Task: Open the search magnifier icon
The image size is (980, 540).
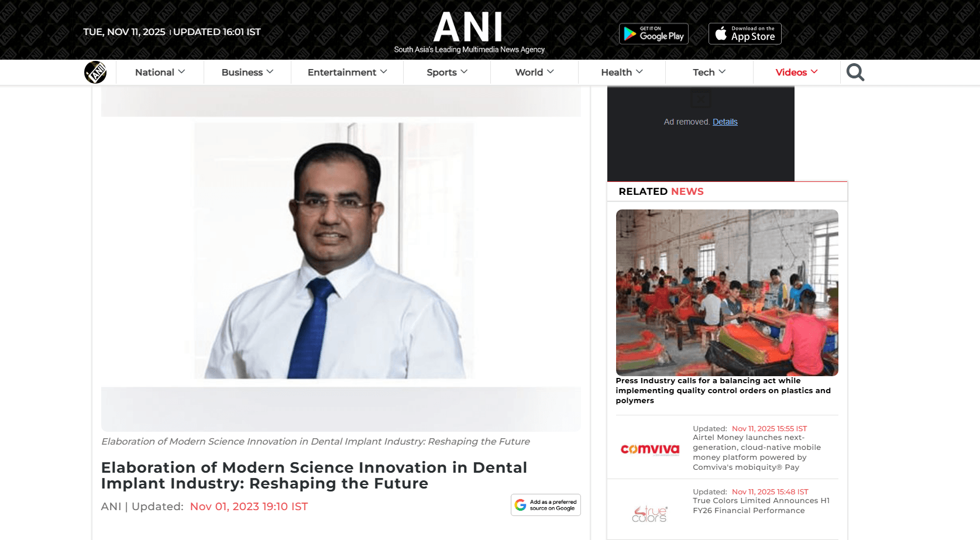Action: [x=855, y=73]
